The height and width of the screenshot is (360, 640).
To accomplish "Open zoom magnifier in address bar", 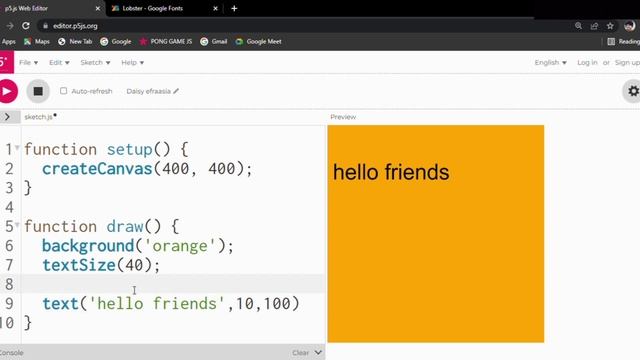I will click(578, 26).
